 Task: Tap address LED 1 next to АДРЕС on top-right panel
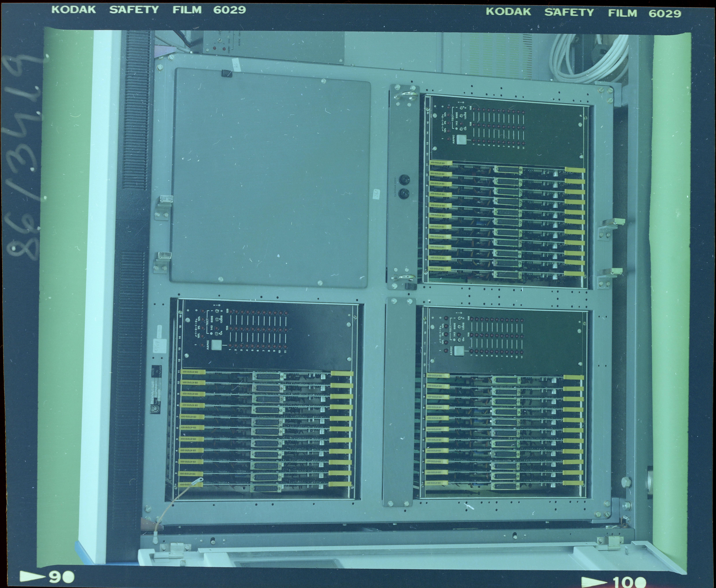coord(474,141)
